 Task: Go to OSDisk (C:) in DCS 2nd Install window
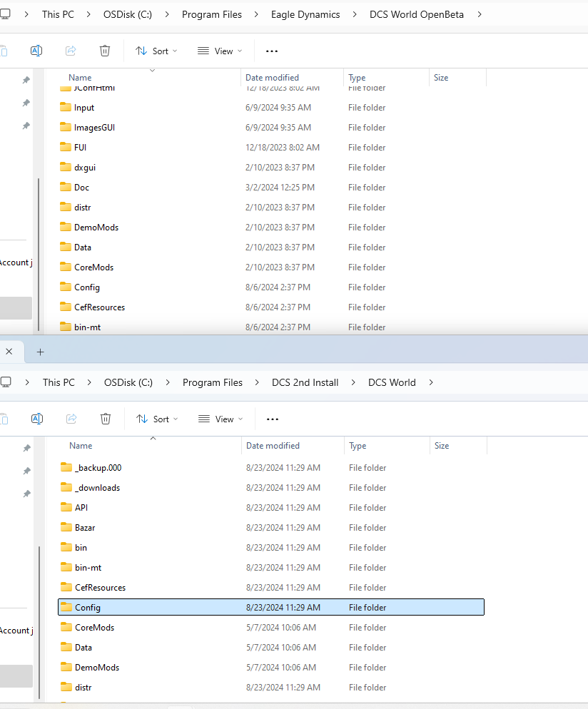(x=128, y=382)
